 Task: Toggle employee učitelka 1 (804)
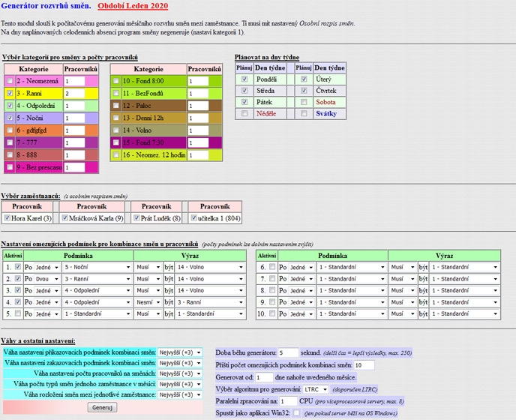pyautogui.click(x=193, y=217)
